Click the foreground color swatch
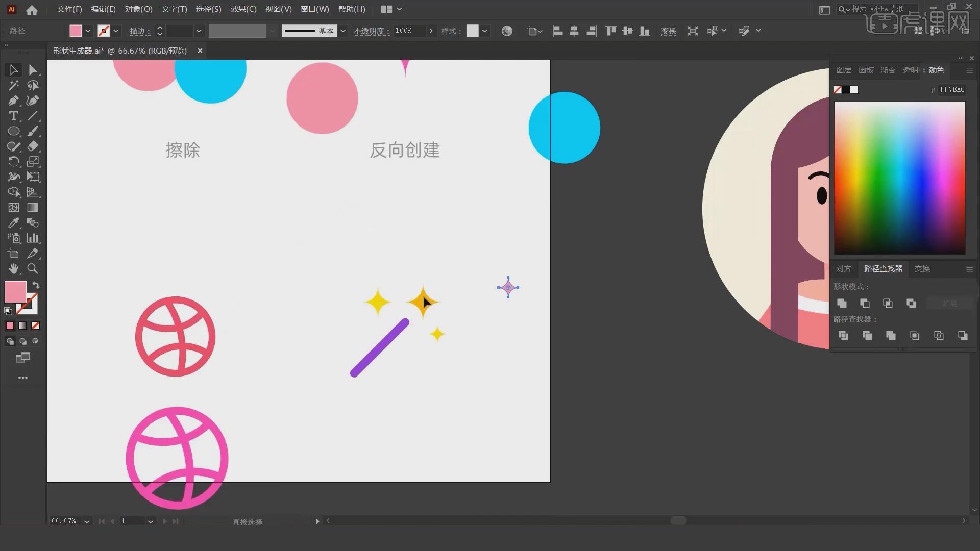This screenshot has width=980, height=551. (x=15, y=291)
